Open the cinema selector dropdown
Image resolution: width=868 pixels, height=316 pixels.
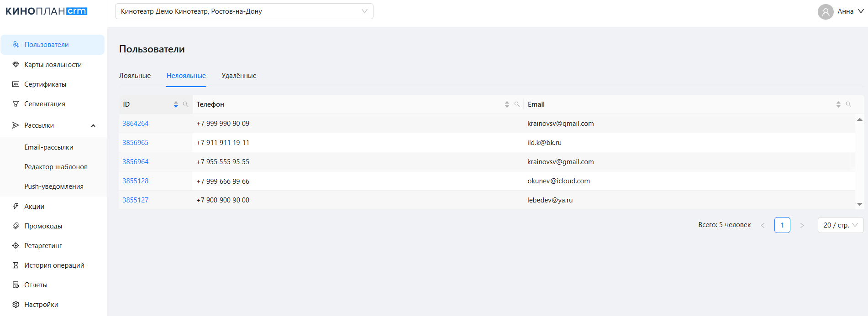244,11
